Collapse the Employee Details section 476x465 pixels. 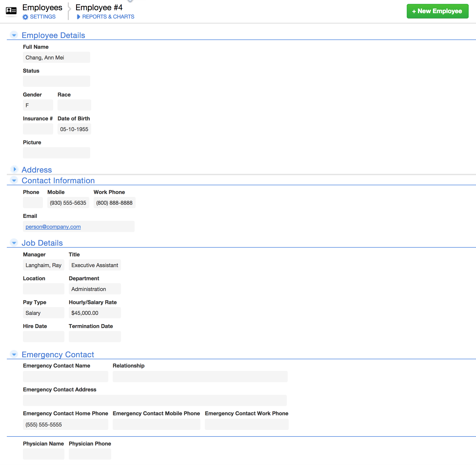coord(14,35)
